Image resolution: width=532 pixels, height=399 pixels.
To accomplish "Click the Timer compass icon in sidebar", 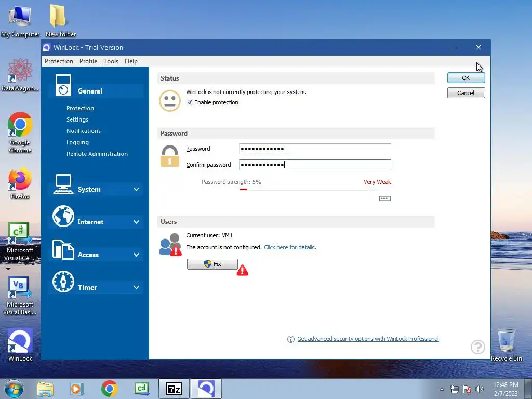I will 63,282.
